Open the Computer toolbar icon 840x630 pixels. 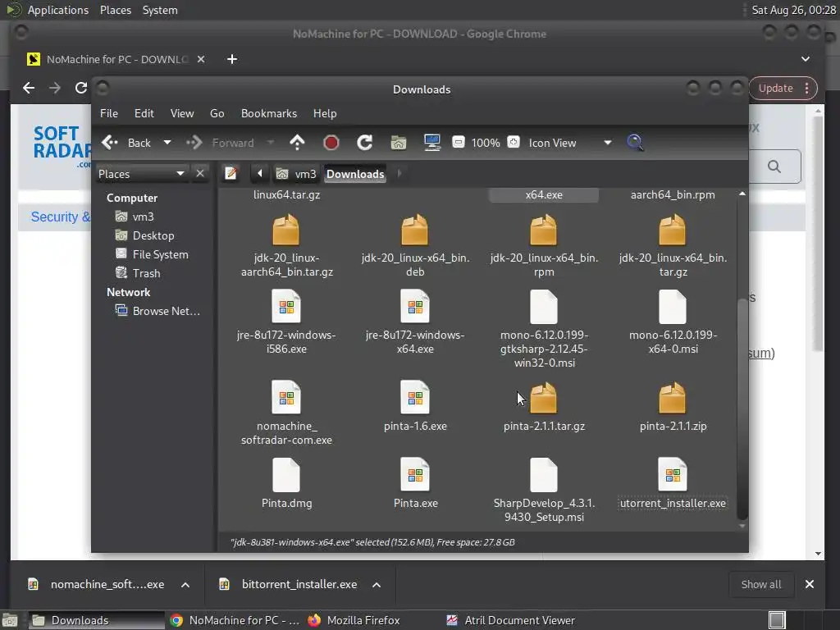431,143
